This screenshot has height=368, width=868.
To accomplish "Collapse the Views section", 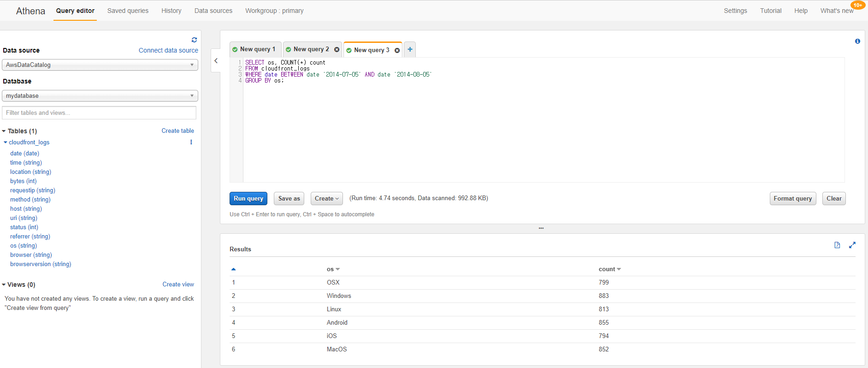I will click(4, 285).
